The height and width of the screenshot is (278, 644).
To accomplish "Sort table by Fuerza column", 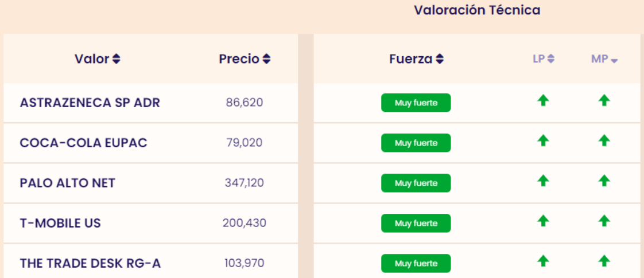I will point(416,59).
